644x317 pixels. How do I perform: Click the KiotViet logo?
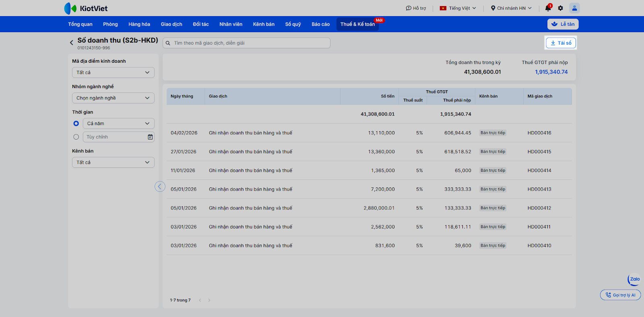click(86, 8)
